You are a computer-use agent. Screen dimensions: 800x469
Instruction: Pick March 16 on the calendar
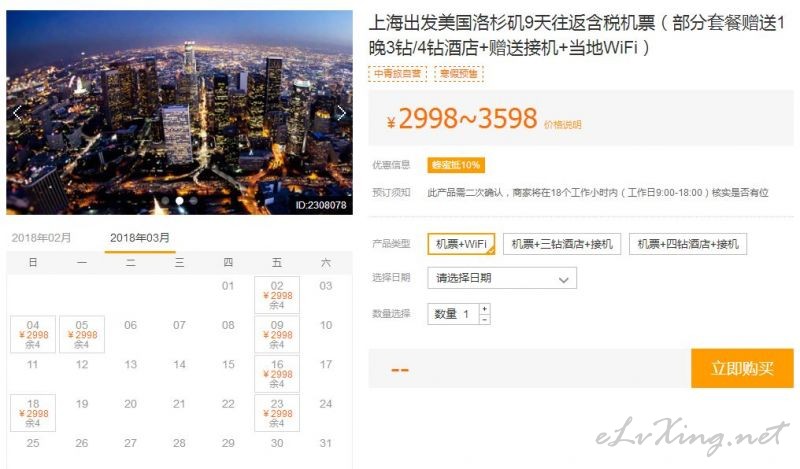[277, 374]
